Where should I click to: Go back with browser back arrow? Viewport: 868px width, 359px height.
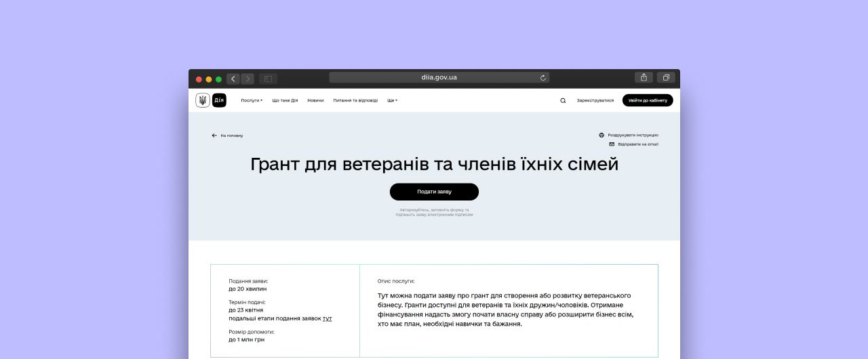point(233,79)
